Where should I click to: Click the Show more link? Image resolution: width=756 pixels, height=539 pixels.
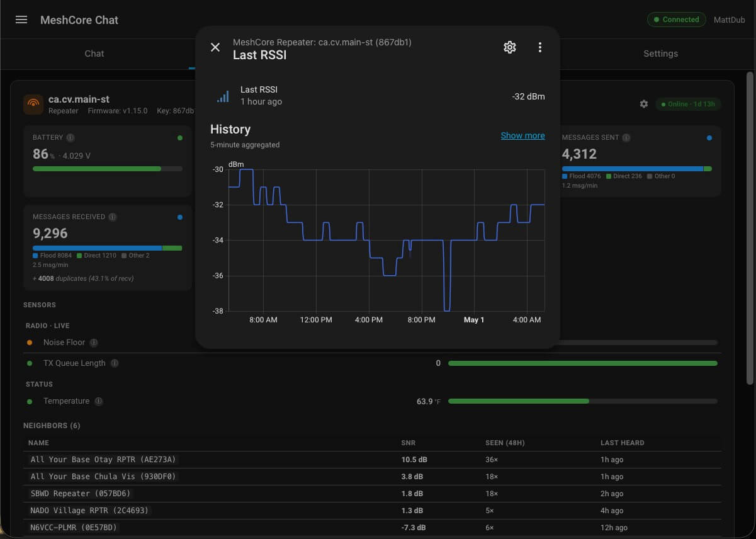(522, 135)
